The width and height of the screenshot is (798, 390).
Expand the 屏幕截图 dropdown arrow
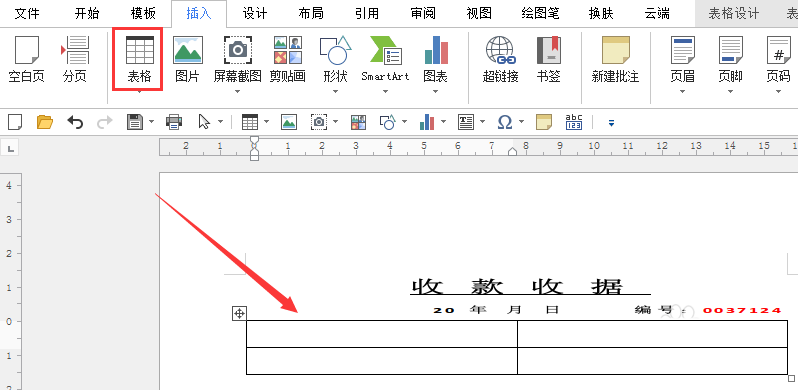tap(237, 92)
